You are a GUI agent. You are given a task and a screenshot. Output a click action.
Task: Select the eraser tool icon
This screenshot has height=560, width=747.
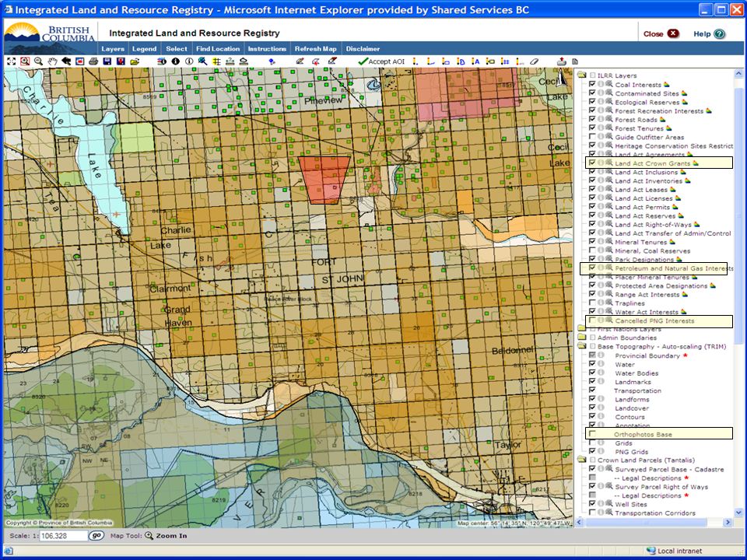pos(535,61)
